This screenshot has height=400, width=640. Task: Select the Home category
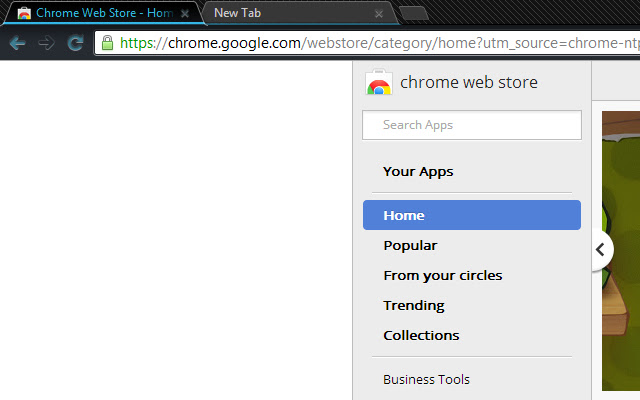[471, 215]
